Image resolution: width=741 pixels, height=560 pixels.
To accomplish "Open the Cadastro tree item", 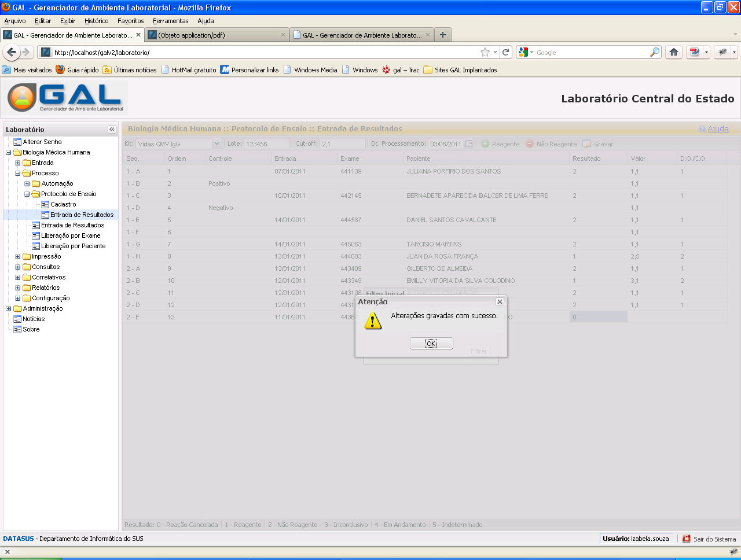I will [x=63, y=204].
